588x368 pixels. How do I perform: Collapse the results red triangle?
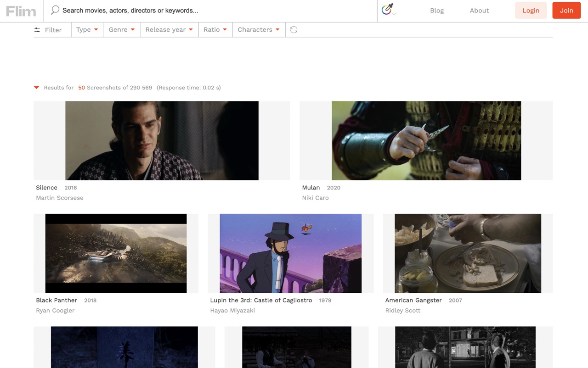click(36, 88)
